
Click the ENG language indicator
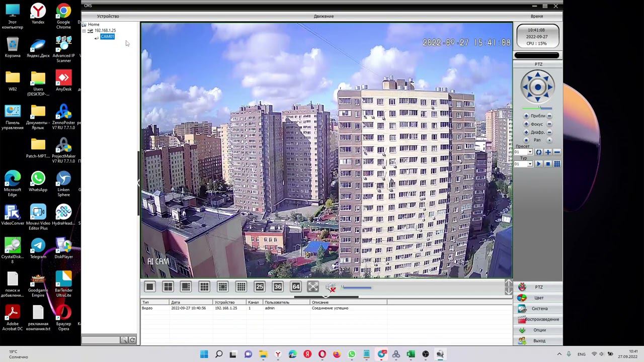coord(582,354)
